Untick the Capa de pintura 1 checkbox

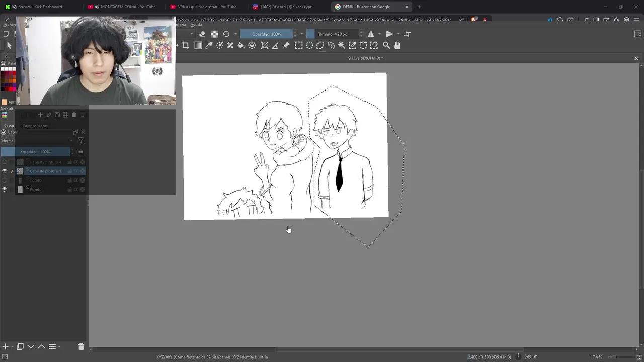click(12, 171)
